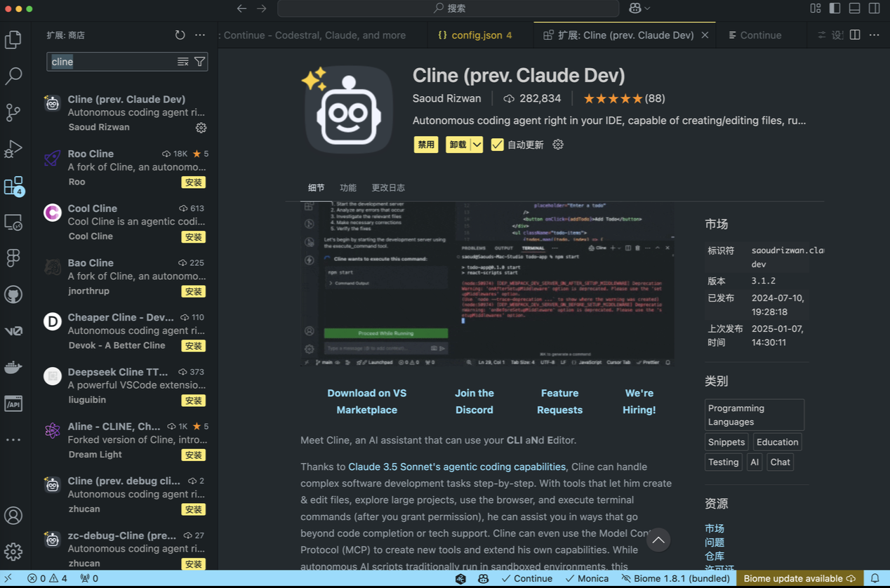Switch to config.json tab
This screenshot has width=890, height=588.
pos(480,35)
